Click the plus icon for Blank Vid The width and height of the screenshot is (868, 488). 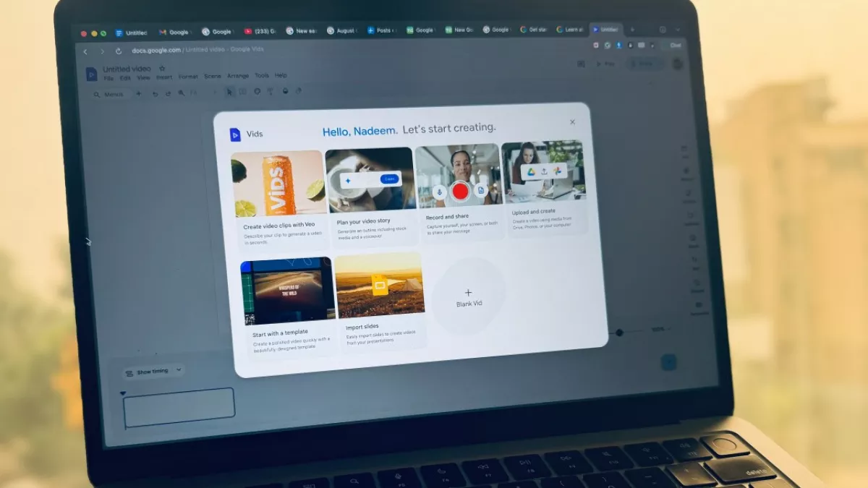point(468,293)
